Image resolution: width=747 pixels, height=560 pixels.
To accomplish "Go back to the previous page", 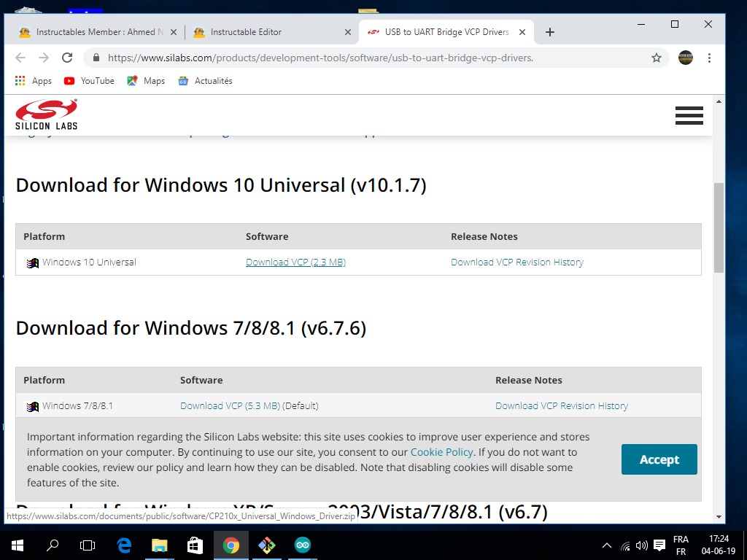I will click(x=20, y=58).
